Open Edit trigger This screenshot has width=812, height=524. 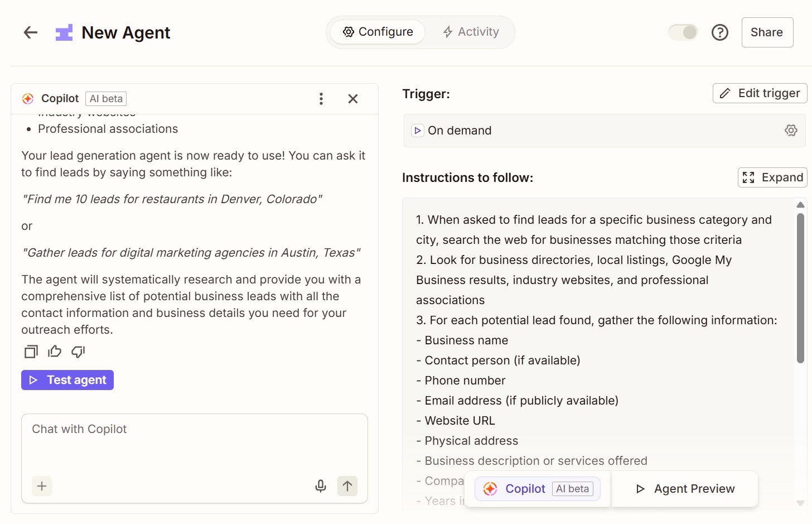(x=760, y=93)
